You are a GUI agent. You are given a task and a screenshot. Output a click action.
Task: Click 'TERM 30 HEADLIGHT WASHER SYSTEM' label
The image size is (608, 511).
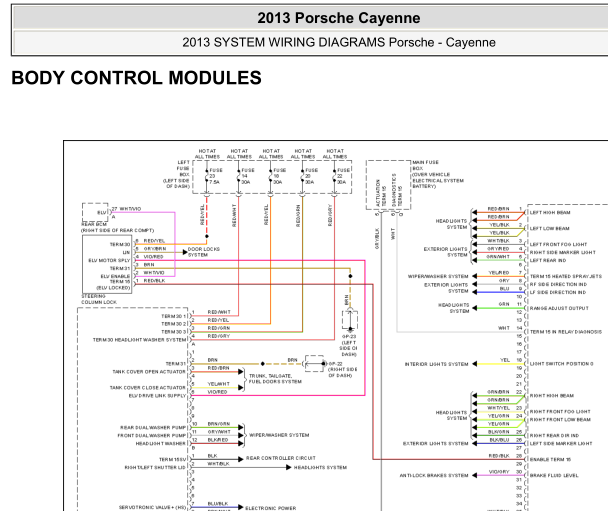[140, 340]
